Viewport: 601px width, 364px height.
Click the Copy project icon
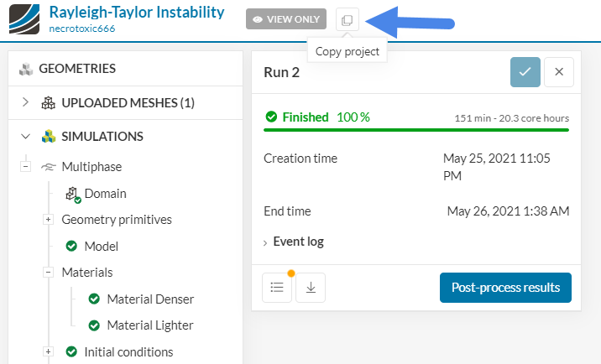[x=347, y=19]
